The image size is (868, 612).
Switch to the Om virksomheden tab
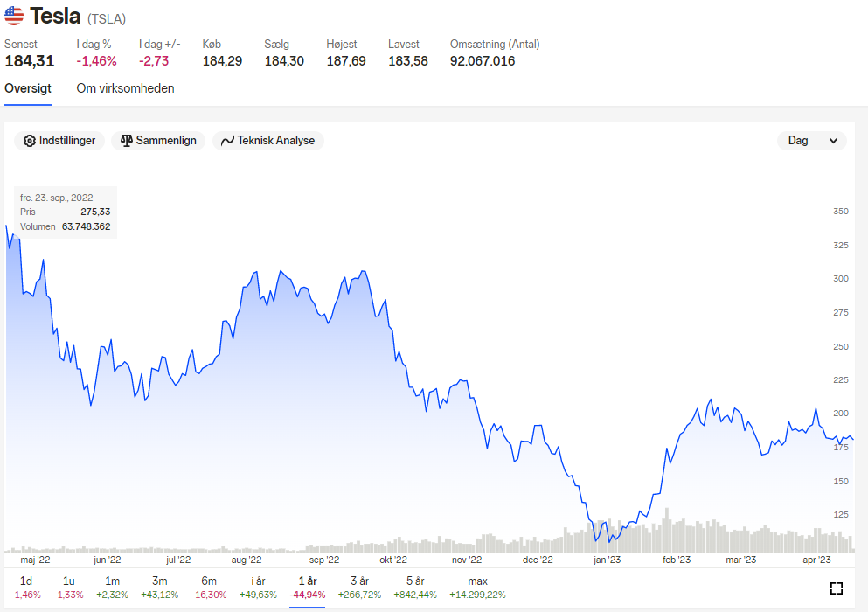(x=125, y=88)
